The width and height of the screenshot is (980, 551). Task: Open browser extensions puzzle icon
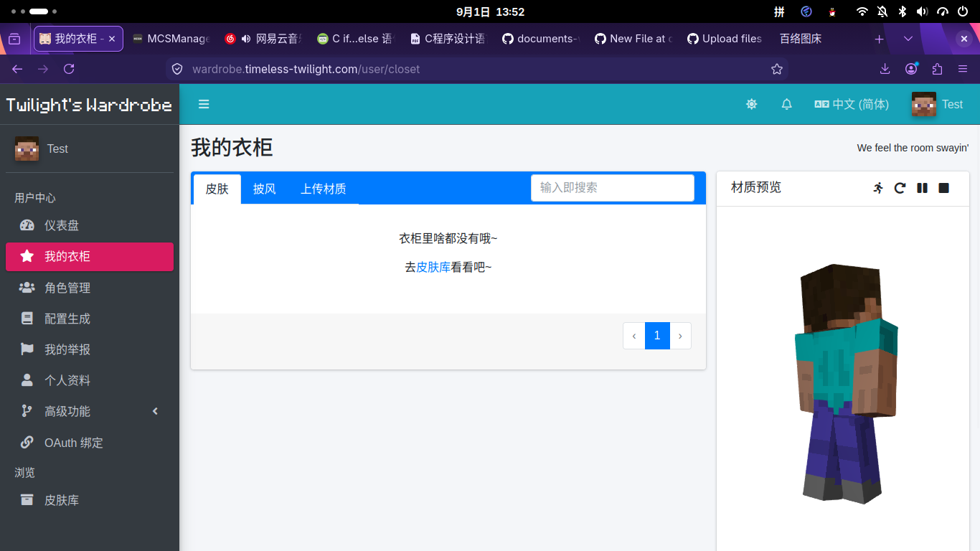[x=937, y=69]
